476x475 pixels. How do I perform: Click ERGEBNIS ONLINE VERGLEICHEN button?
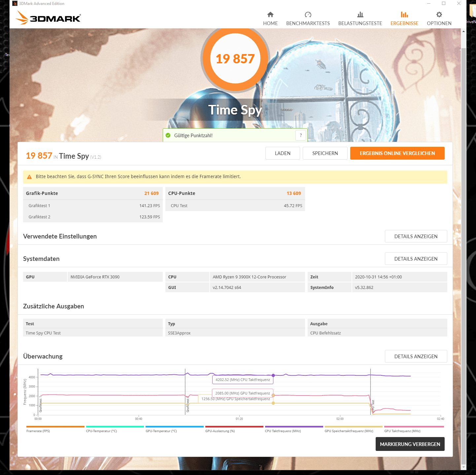click(397, 153)
